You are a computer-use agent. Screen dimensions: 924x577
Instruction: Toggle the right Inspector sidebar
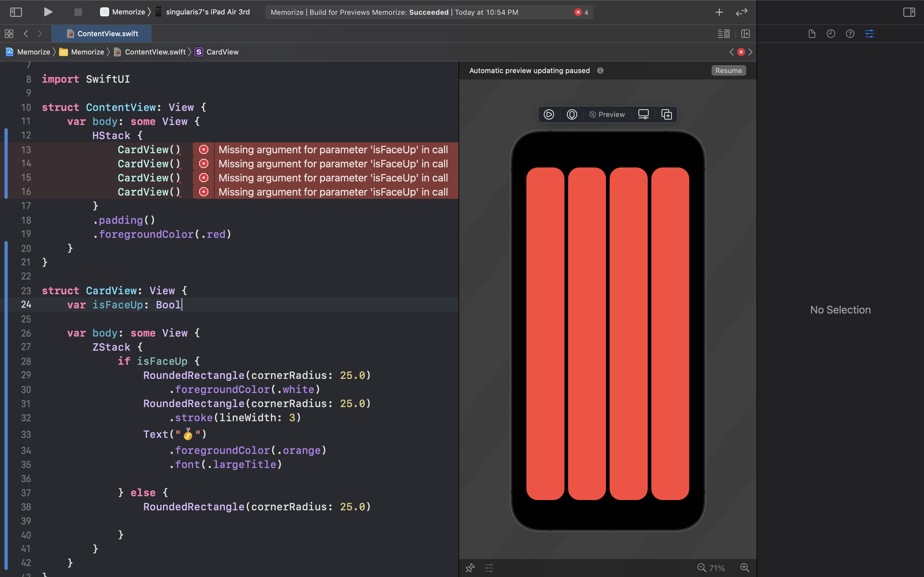[909, 12]
